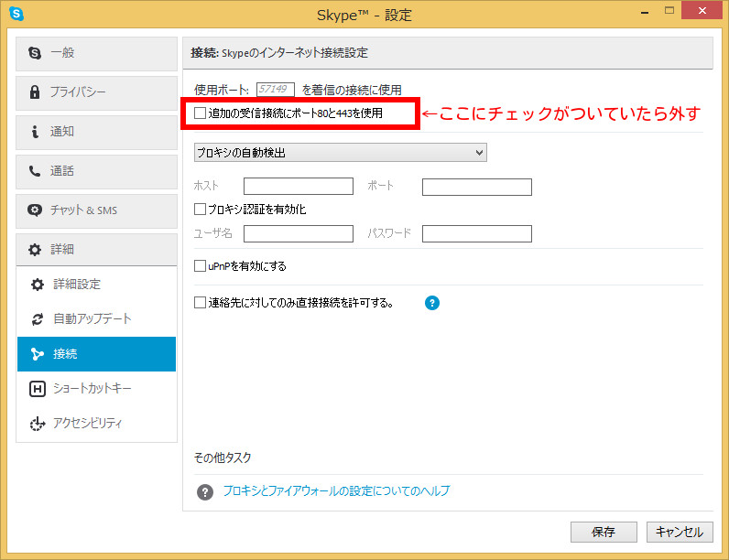Uncheck ports 80 and 443 for incoming connections
The height and width of the screenshot is (560, 729).
tap(200, 113)
